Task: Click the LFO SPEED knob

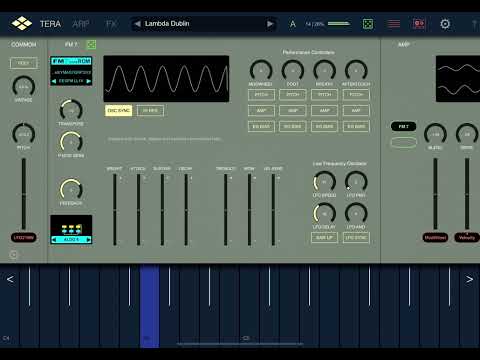Action: tap(324, 182)
